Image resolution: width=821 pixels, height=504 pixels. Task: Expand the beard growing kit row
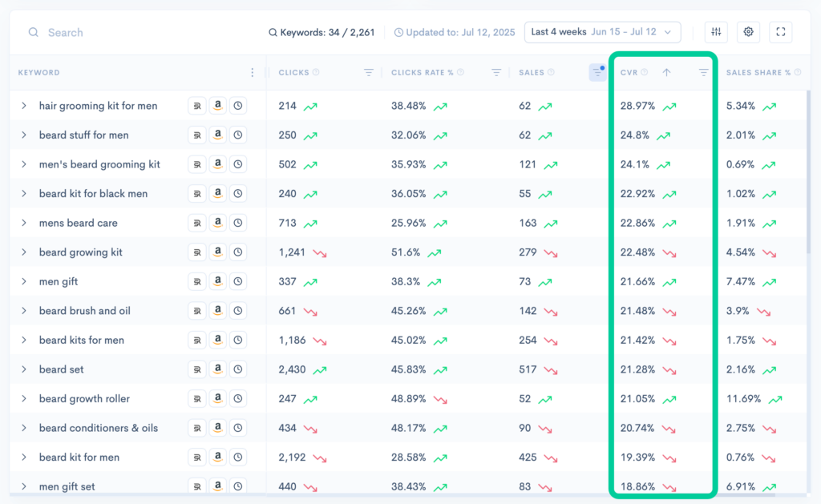24,252
